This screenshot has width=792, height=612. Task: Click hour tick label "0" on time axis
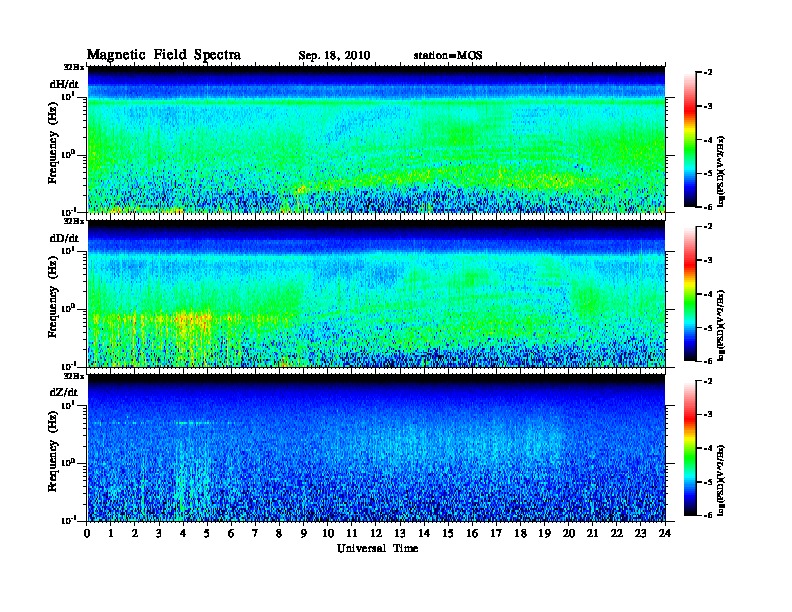click(87, 534)
